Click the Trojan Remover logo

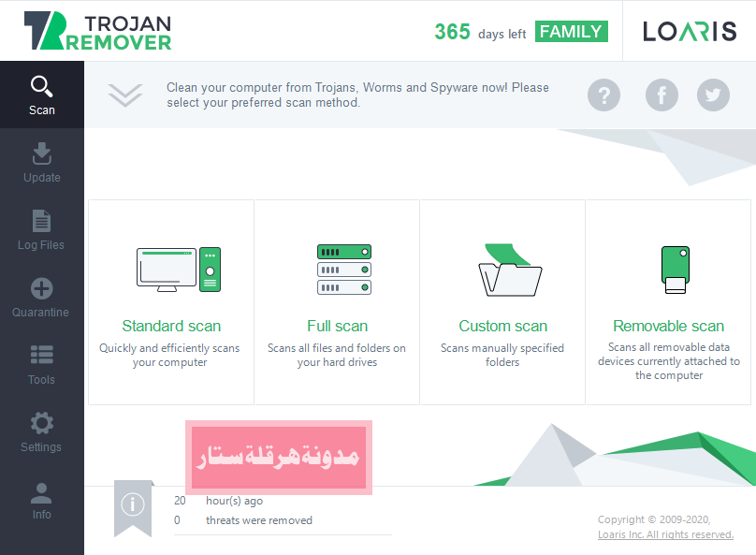[x=98, y=31]
